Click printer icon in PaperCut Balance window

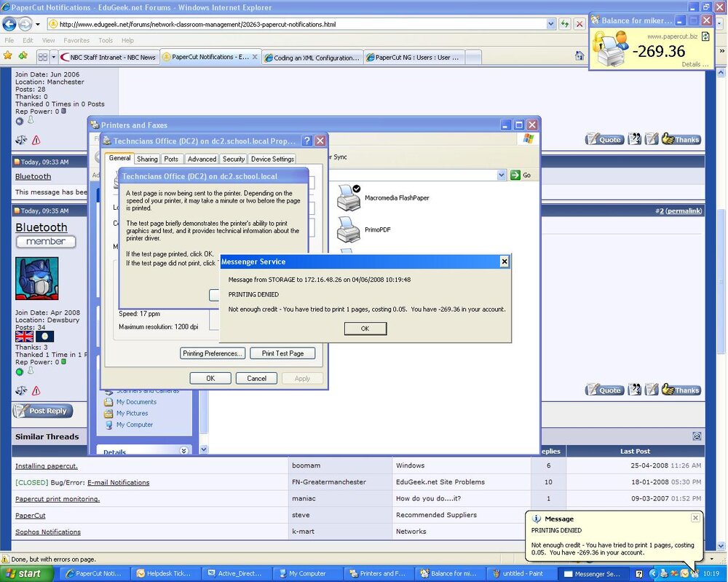[611, 49]
